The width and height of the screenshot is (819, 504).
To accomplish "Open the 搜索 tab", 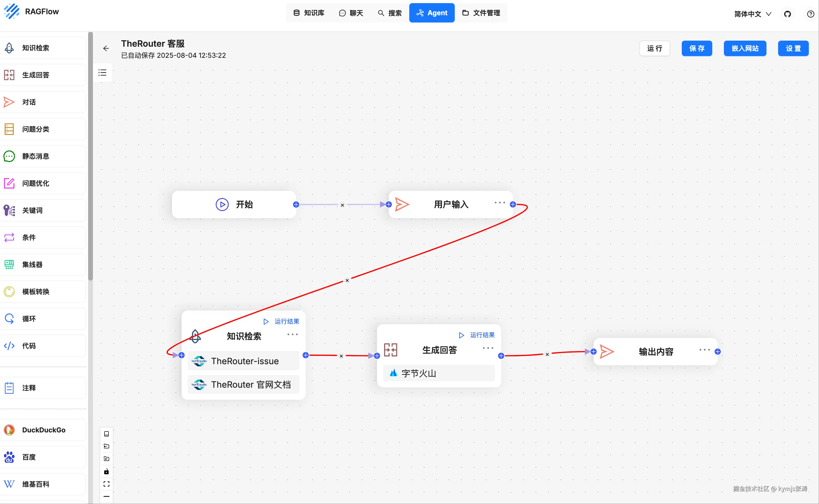I will point(390,13).
